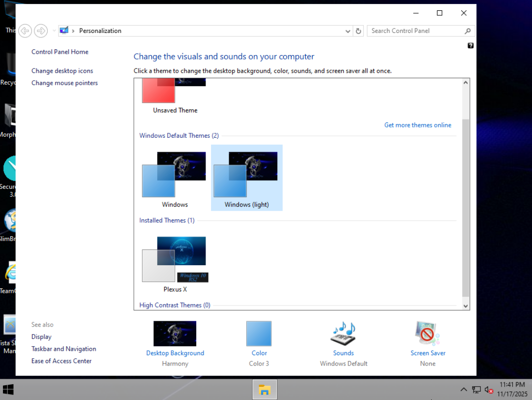The image size is (532, 400).
Task: Click the theme list scrollbar thumb
Action: (x=466, y=208)
